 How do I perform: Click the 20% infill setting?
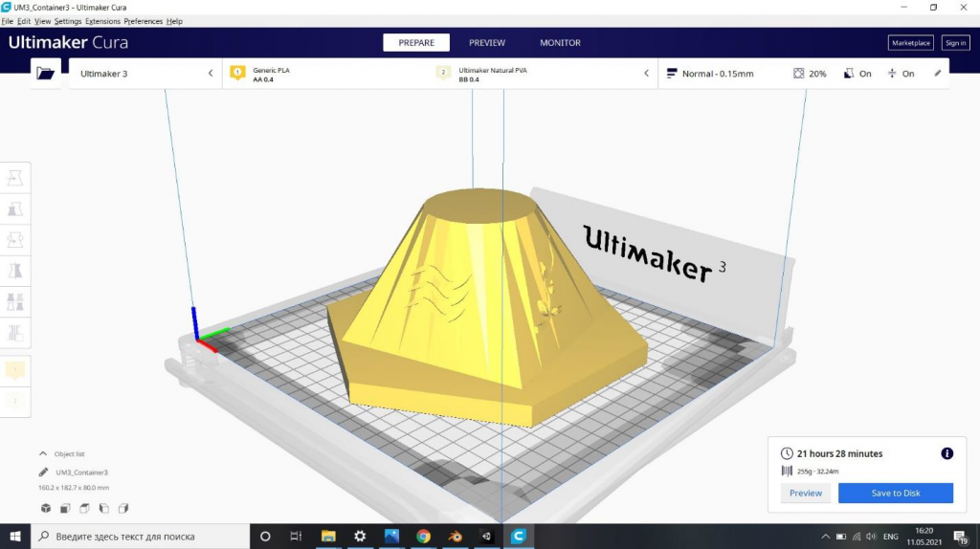click(x=810, y=74)
